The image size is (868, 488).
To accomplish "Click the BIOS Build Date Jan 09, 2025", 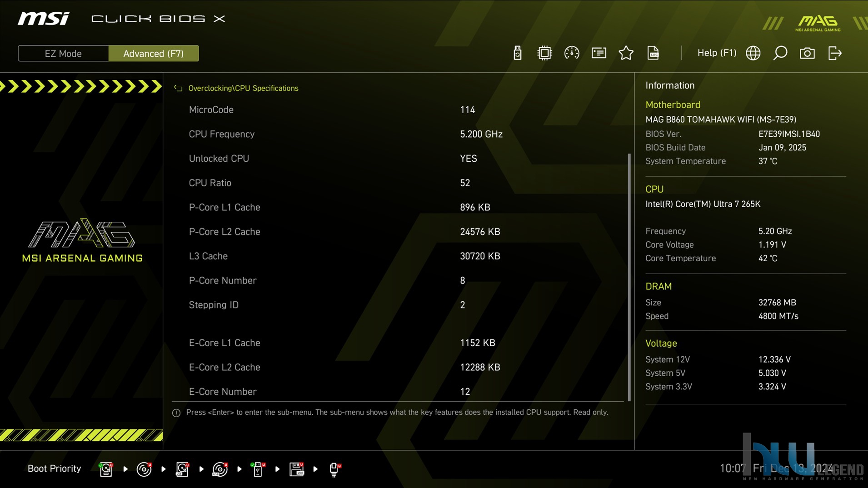I will (782, 148).
